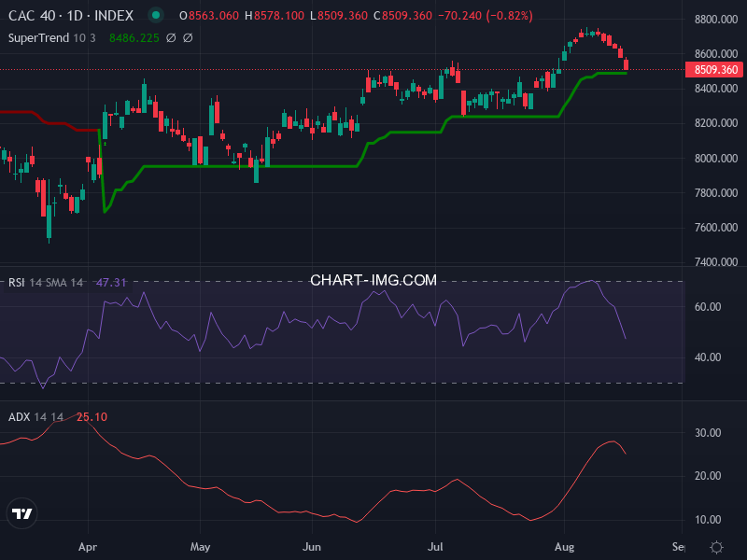
Task: Click the RSI 60.00 axis label
Action: tap(708, 307)
